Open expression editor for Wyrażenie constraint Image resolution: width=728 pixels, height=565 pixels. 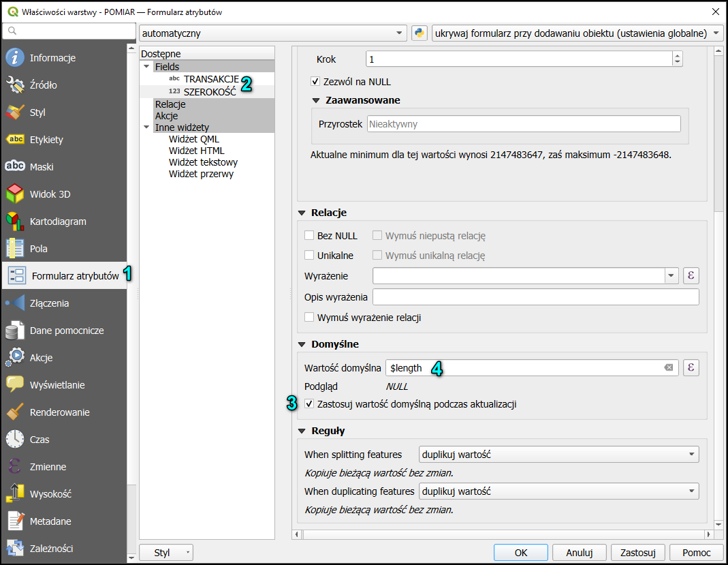(691, 275)
